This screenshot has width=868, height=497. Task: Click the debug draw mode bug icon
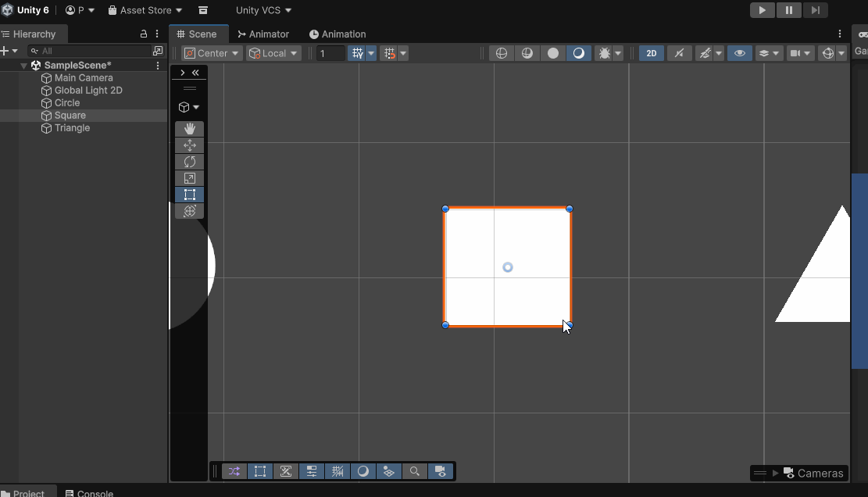(604, 53)
